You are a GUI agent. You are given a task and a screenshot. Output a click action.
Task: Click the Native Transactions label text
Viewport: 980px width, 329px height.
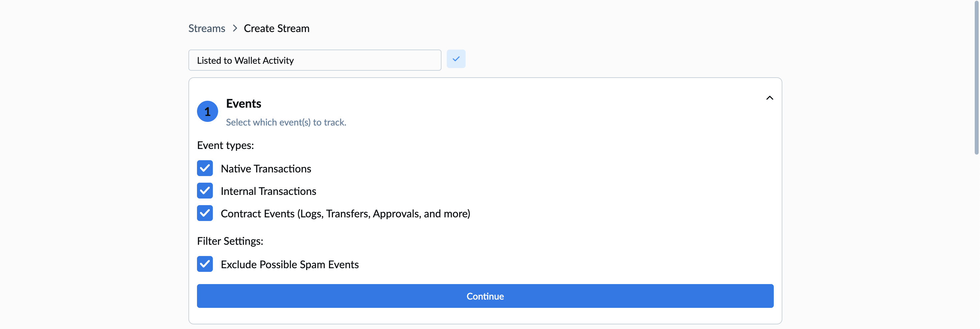(266, 169)
